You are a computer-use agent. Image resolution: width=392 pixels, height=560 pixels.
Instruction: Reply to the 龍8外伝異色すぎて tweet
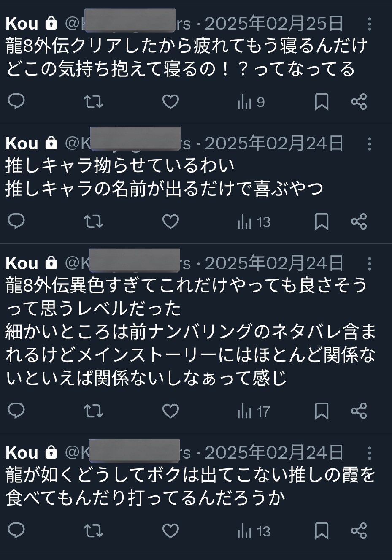16,411
